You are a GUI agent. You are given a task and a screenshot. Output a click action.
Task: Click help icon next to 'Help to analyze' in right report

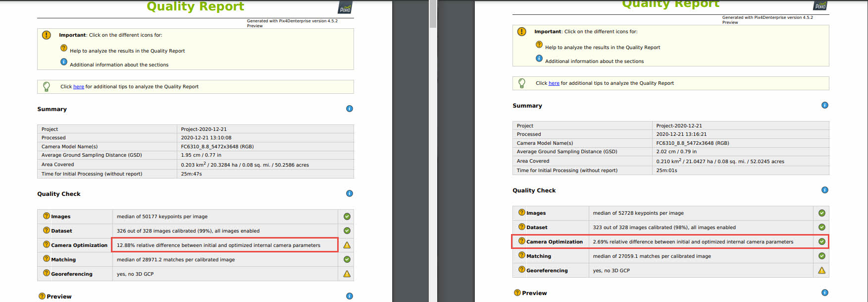(539, 45)
